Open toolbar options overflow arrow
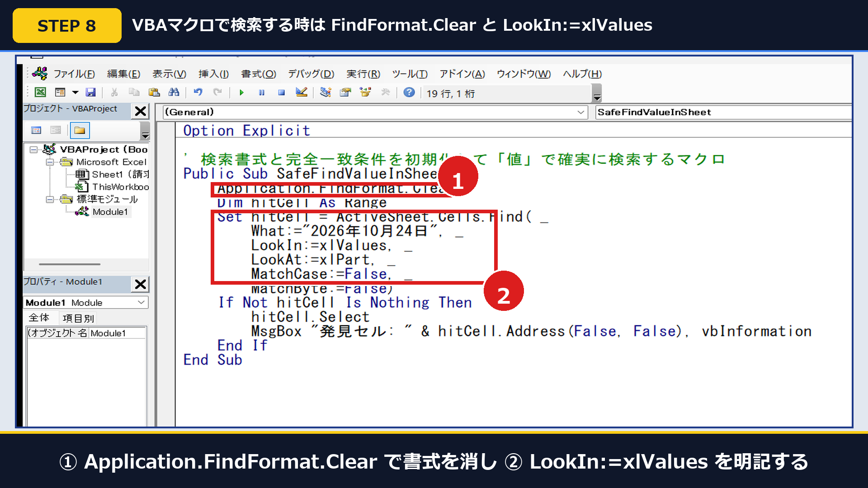This screenshot has width=868, height=488. [x=597, y=94]
